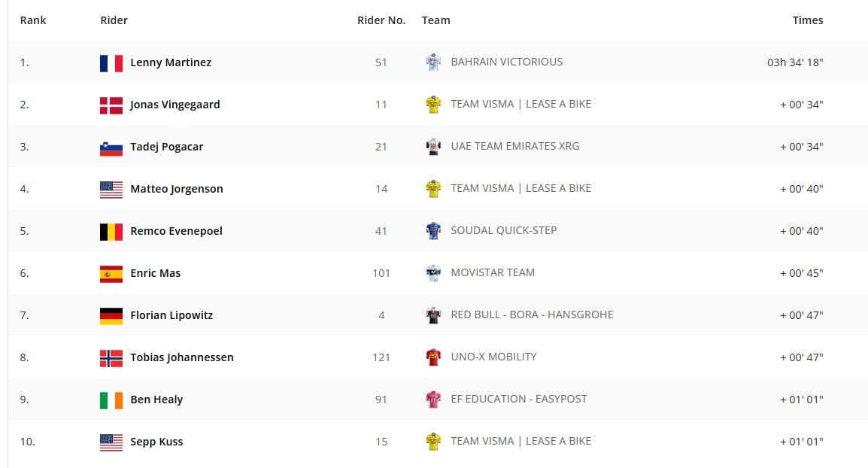Image resolution: width=868 pixels, height=468 pixels.
Task: Select the Movistar Team name link
Action: [x=493, y=272]
